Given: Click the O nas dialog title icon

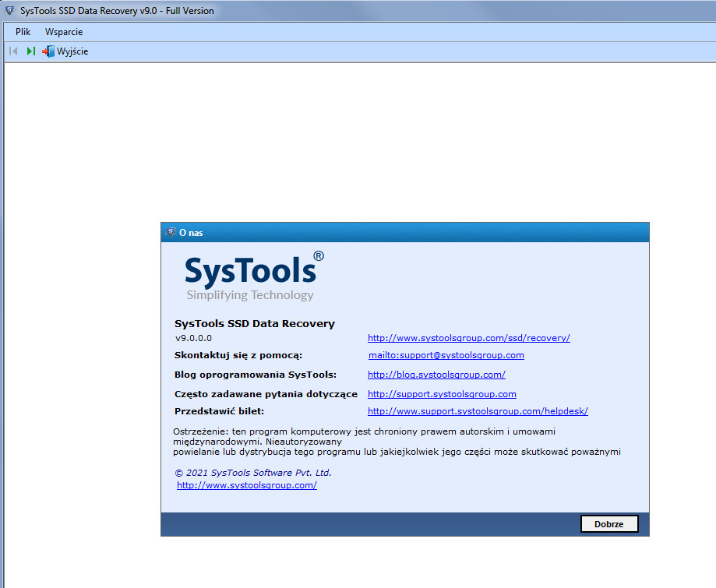Looking at the screenshot, I should 171,232.
